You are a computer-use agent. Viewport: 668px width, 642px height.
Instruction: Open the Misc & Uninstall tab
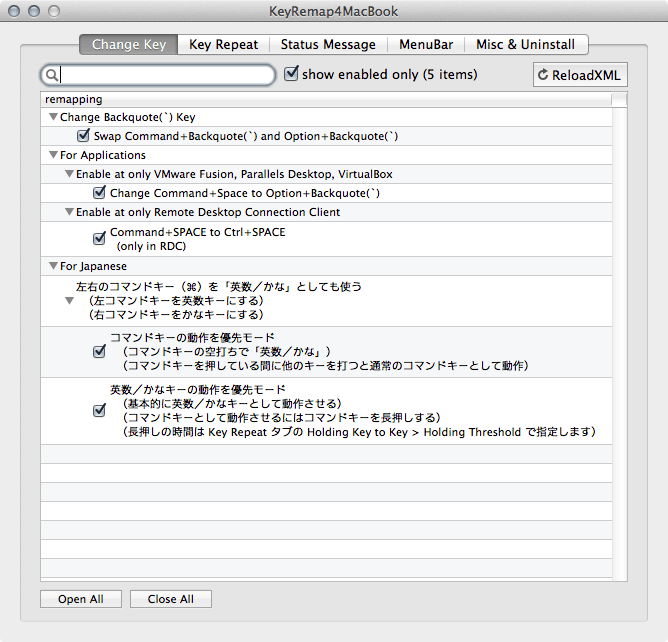tap(527, 45)
